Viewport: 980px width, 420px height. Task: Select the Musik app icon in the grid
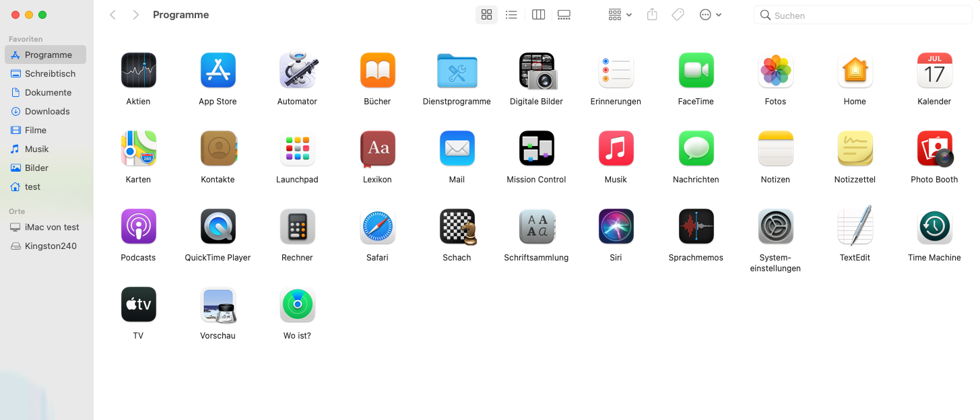tap(616, 148)
